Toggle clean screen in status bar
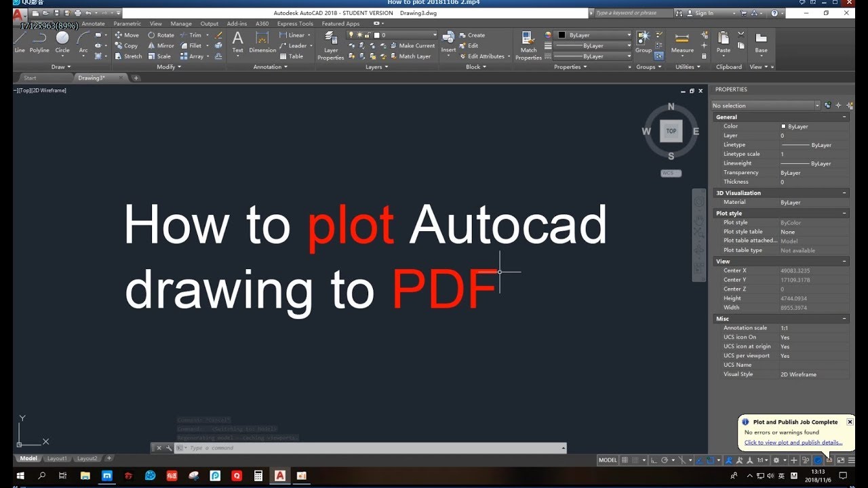This screenshot has height=488, width=868. coord(840,460)
